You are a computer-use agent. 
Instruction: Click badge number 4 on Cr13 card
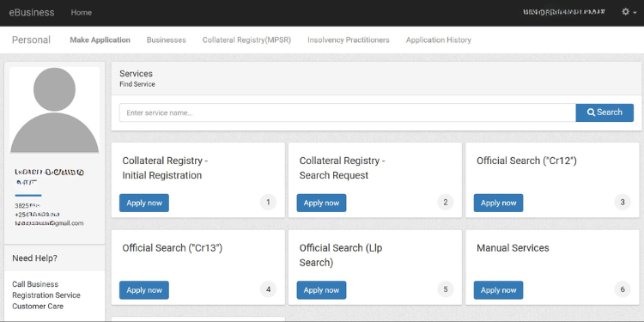tap(268, 289)
